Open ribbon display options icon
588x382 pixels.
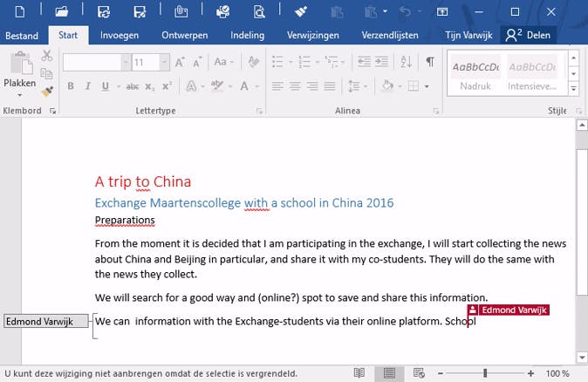pos(442,12)
